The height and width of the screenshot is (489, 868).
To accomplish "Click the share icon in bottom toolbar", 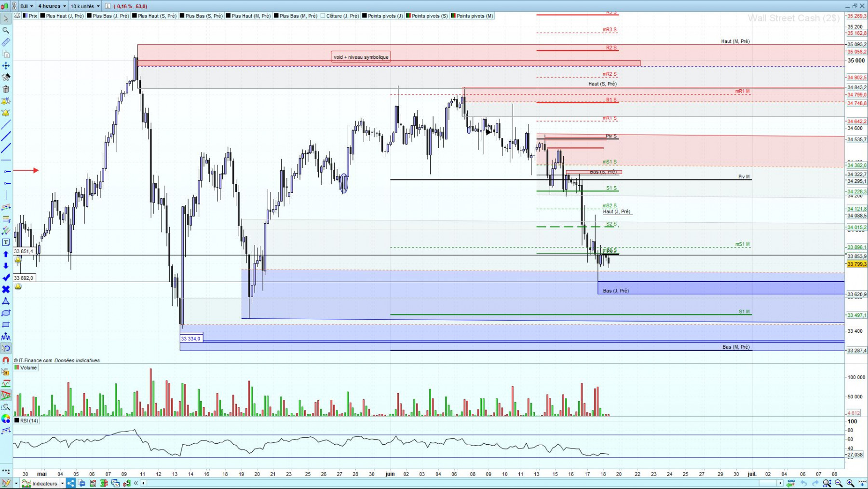I will point(70,483).
